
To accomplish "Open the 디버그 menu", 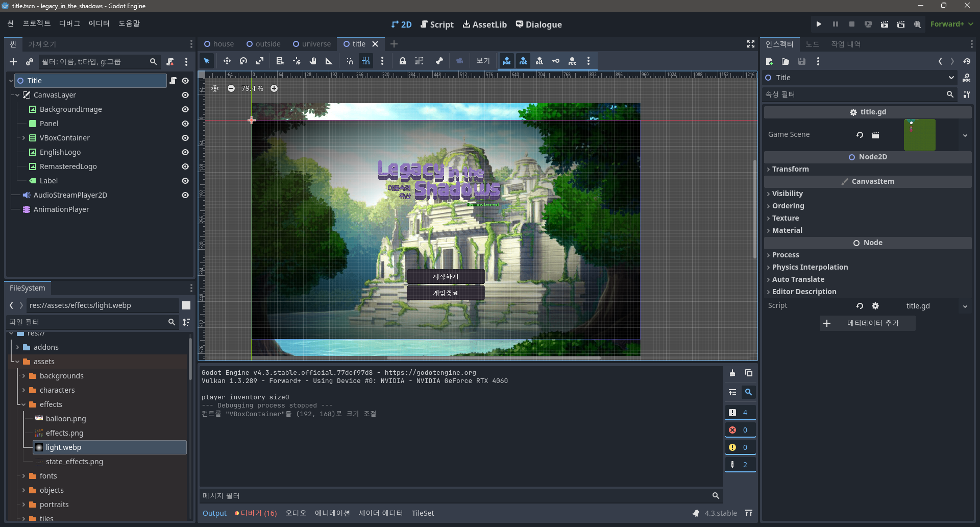I will (x=70, y=23).
